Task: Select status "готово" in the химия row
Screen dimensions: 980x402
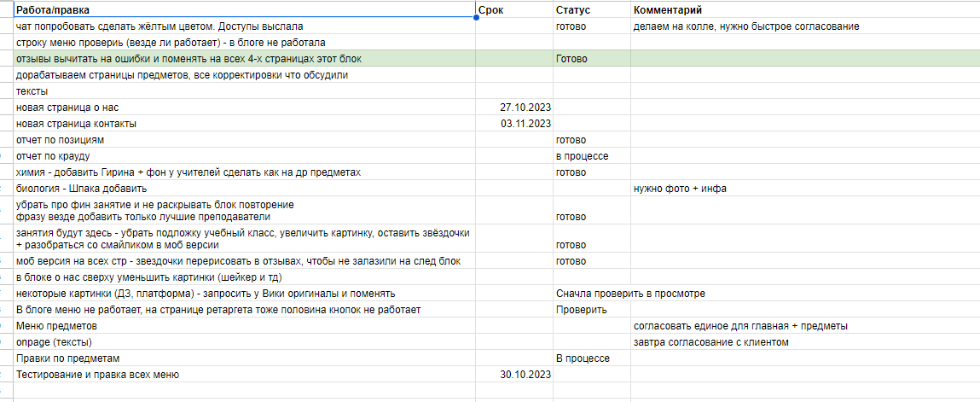Action: click(x=592, y=172)
